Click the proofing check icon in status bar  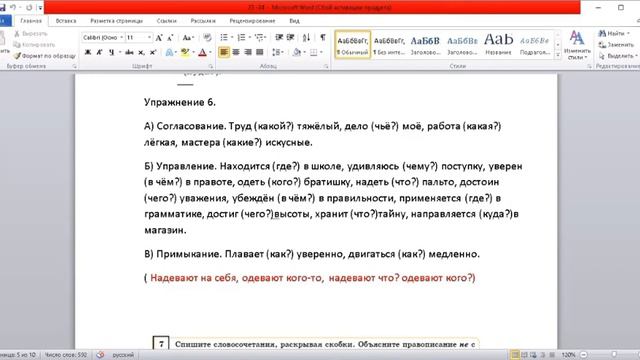click(100, 355)
